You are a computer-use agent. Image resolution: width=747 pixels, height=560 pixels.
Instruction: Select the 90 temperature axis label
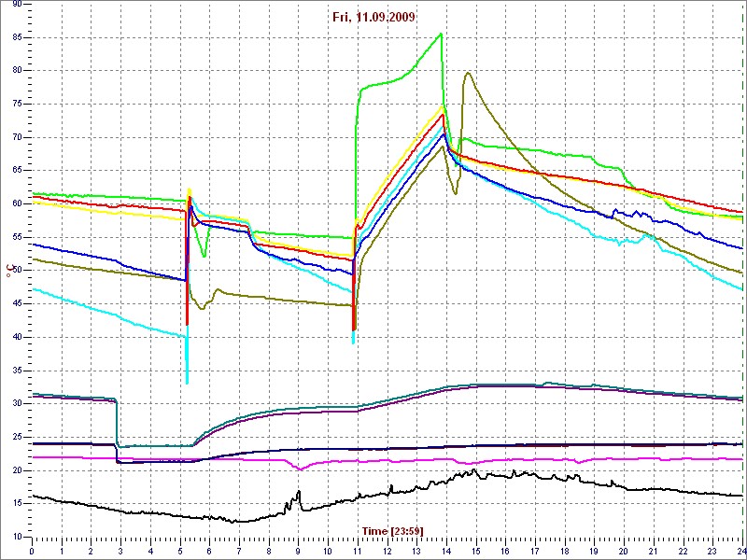click(x=17, y=5)
